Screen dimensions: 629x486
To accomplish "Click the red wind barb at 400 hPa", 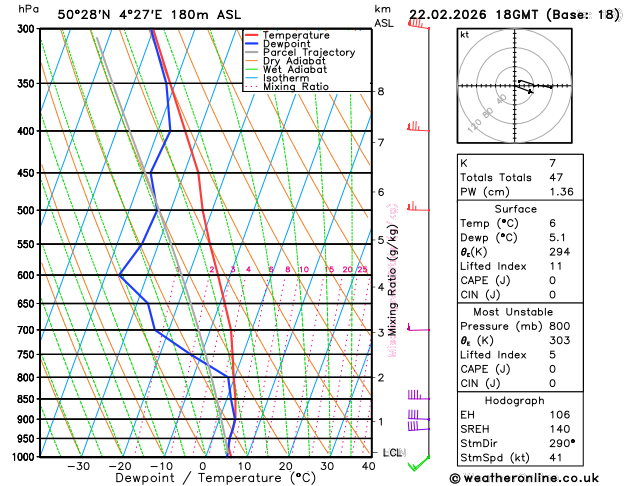I will pos(419,127).
